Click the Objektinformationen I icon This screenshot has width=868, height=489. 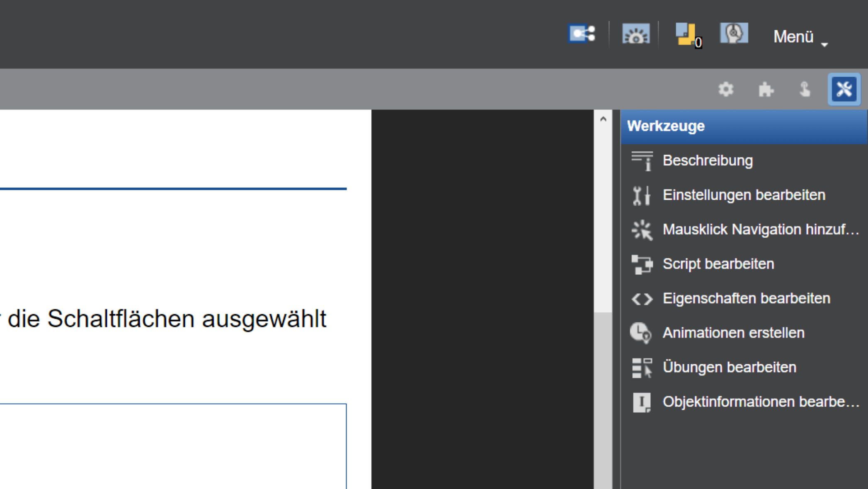[x=642, y=402]
